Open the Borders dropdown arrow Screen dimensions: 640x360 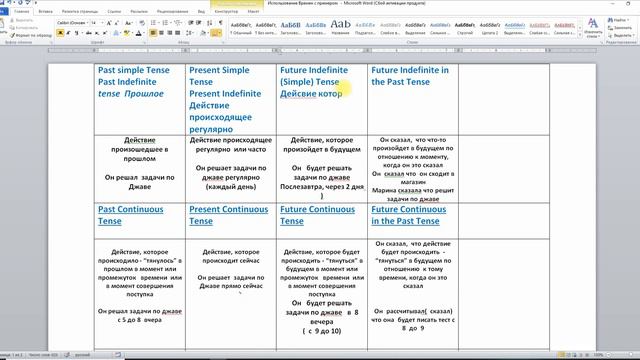click(220, 33)
